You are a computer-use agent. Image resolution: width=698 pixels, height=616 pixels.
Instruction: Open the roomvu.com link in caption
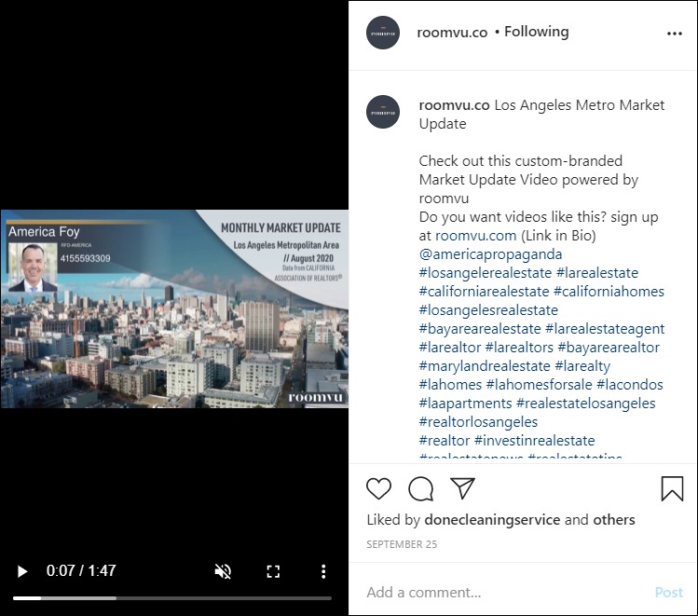[x=475, y=236]
